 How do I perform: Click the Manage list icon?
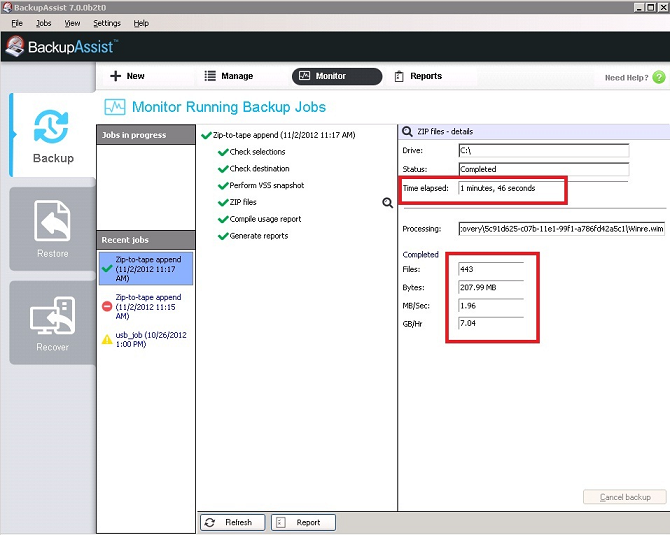tap(210, 76)
